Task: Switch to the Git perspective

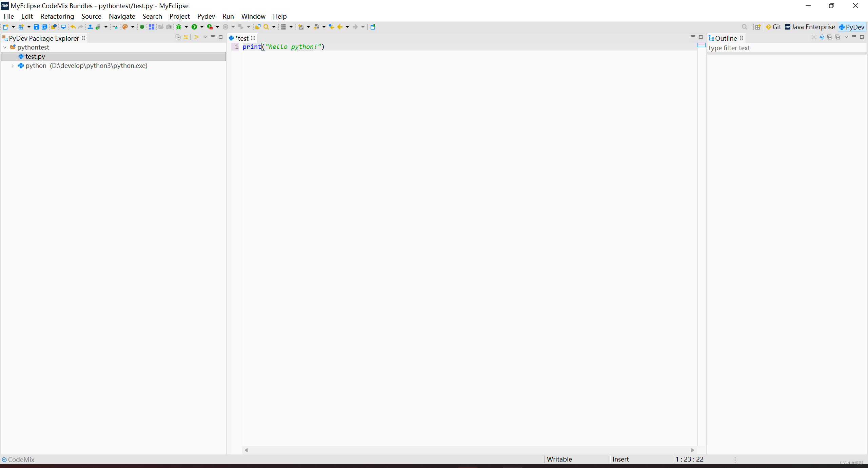Action: [x=774, y=27]
